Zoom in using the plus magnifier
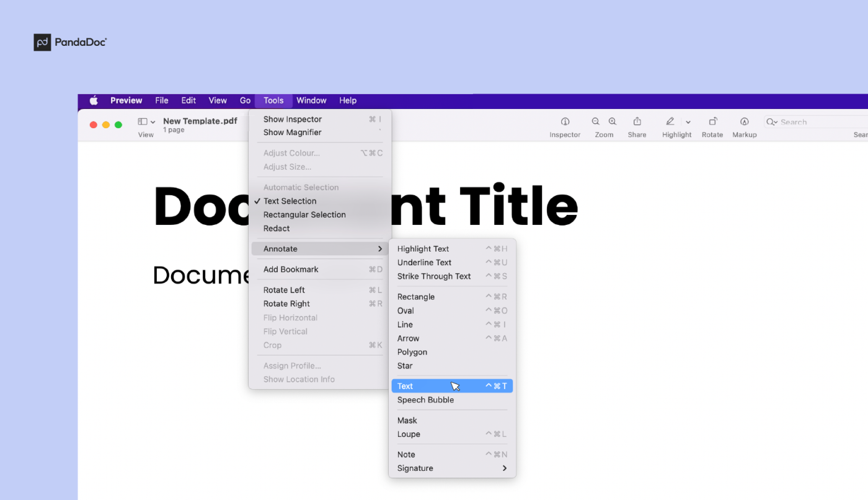868x500 pixels. pos(612,121)
